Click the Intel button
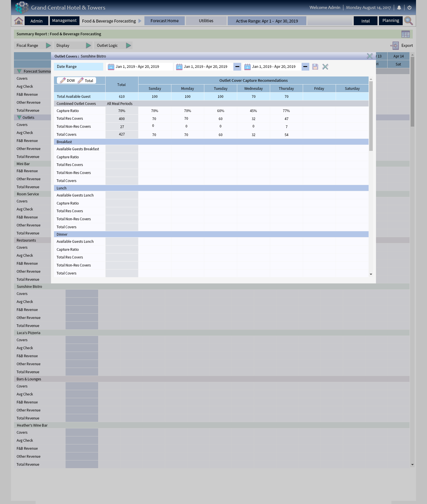Viewport: 427px width, 504px height. [x=365, y=21]
